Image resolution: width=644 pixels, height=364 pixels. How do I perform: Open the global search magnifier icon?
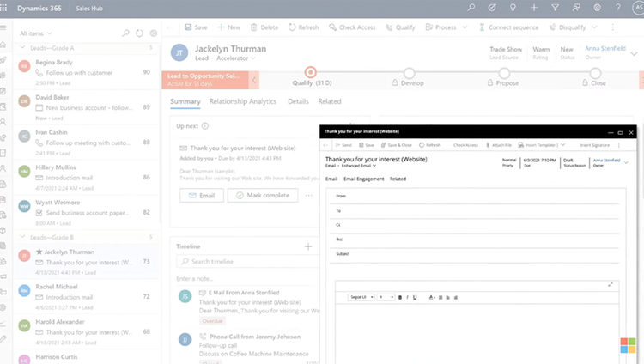pos(471,8)
